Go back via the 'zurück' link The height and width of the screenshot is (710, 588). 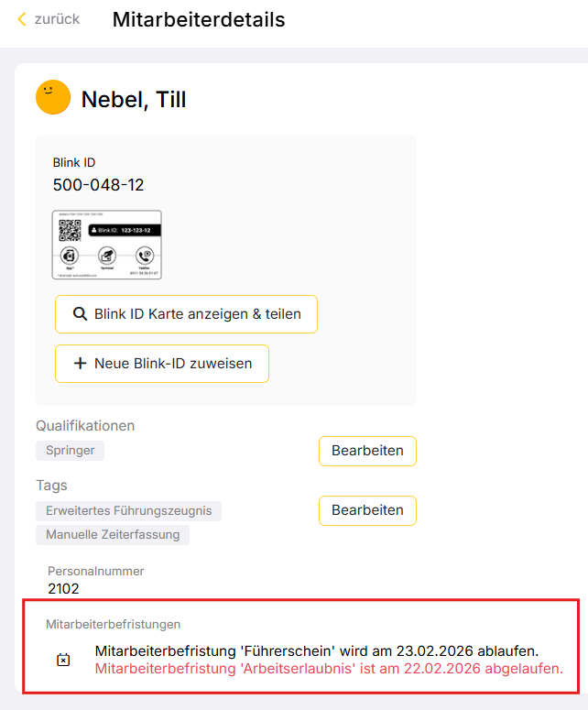57,19
